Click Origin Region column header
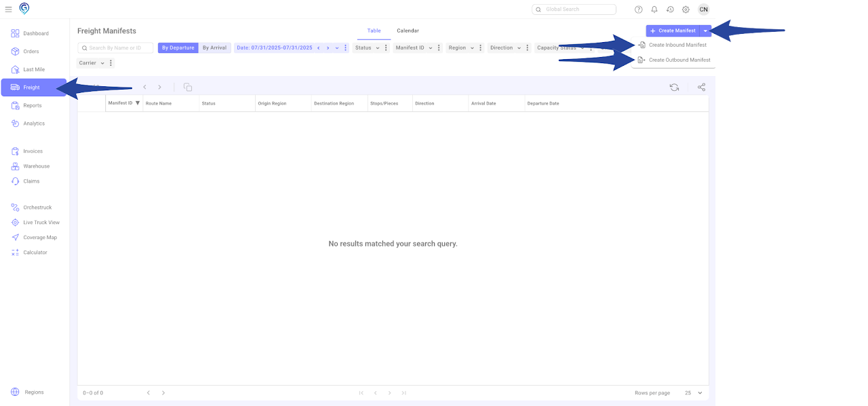Screen dimensions: 868x406 pyautogui.click(x=272, y=103)
